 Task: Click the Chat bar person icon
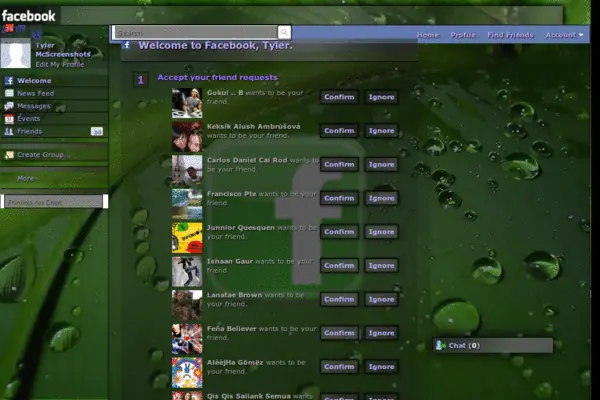point(440,345)
